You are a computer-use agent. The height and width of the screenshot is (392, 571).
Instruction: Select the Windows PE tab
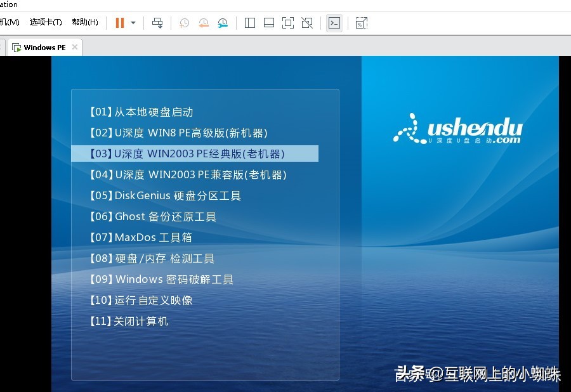[x=44, y=47]
